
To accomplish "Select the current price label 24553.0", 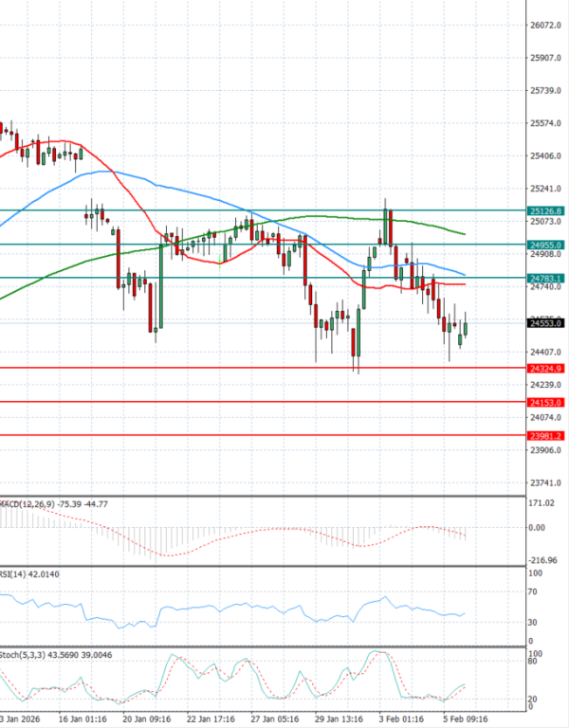I will click(x=545, y=323).
